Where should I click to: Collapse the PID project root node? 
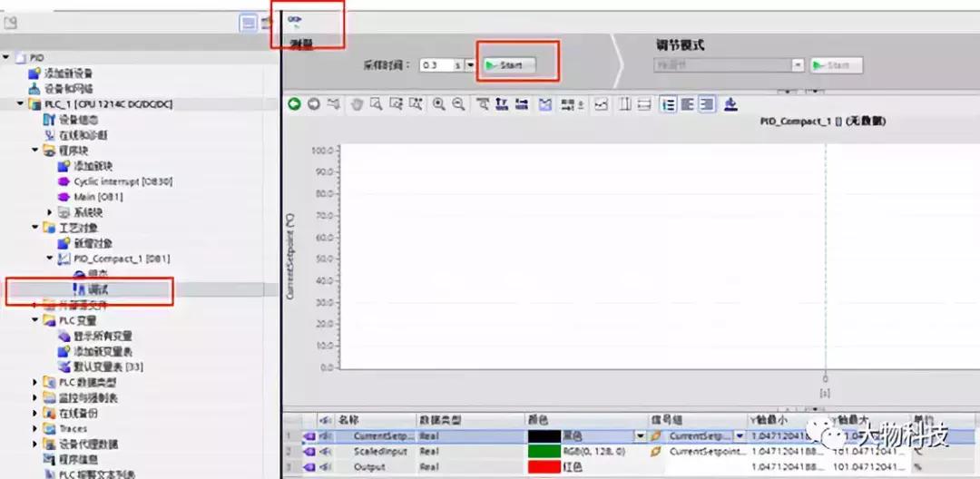[x=5, y=57]
